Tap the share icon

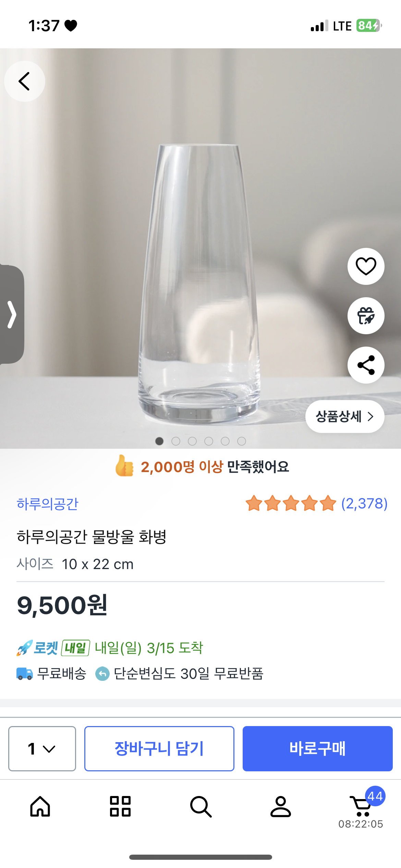[x=366, y=365]
